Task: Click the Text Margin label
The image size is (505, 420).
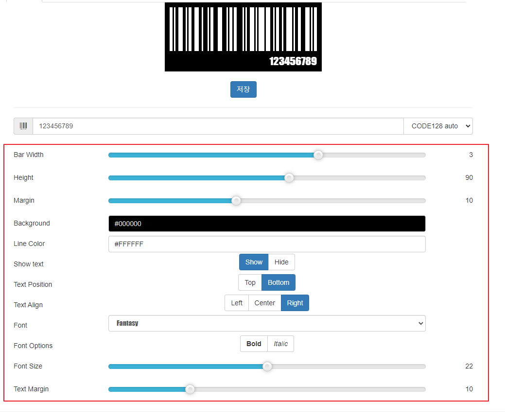Action: (31, 389)
